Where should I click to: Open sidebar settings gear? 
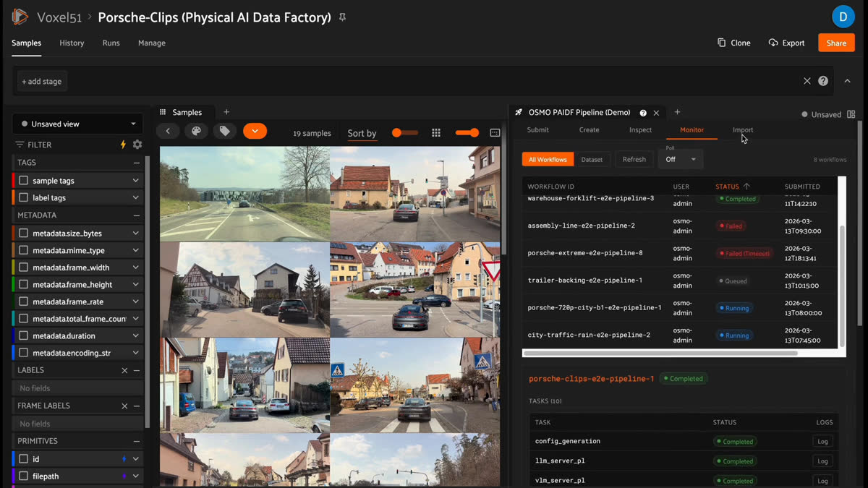[x=137, y=145]
